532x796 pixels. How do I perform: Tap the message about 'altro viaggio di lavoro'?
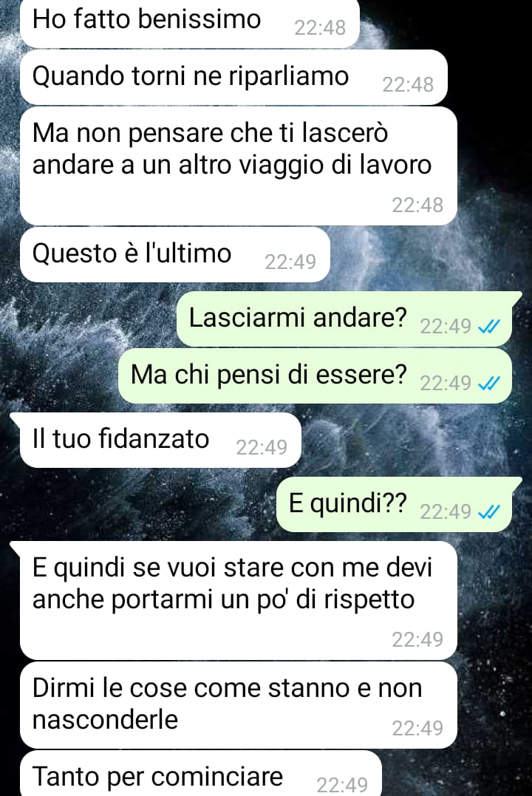pyautogui.click(x=239, y=166)
